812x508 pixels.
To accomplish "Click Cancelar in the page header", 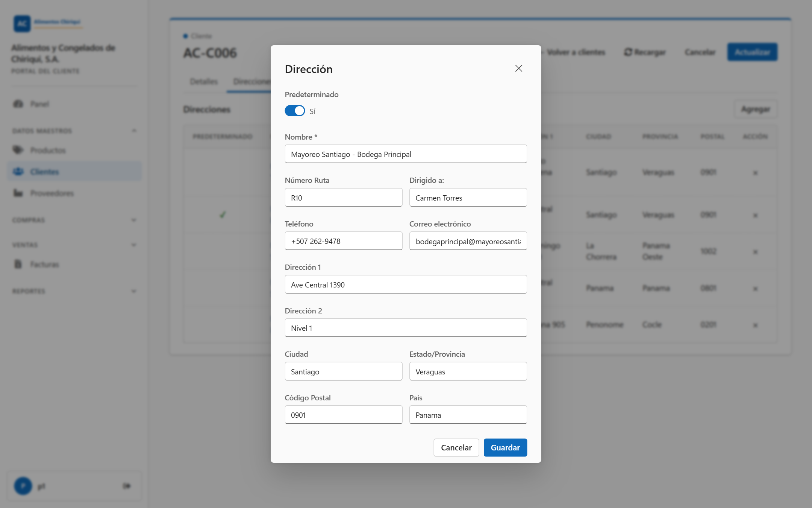I will [x=700, y=52].
